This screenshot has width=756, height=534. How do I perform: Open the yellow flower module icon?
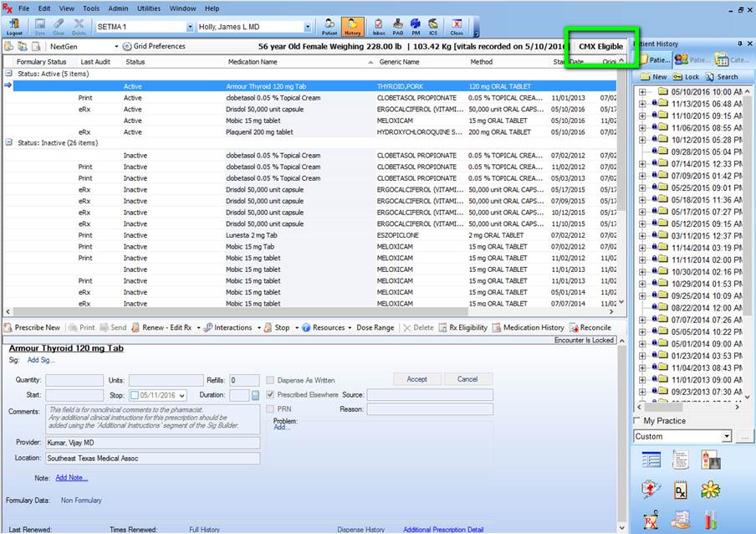(711, 490)
